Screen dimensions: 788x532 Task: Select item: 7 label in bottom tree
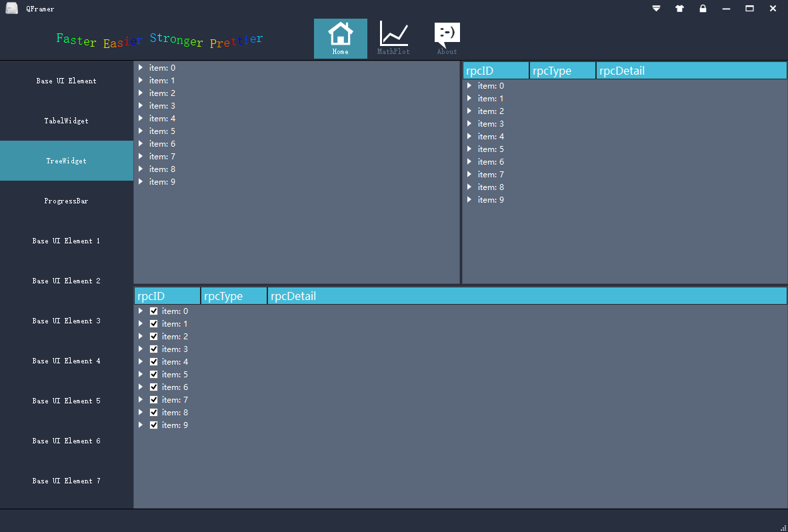175,399
